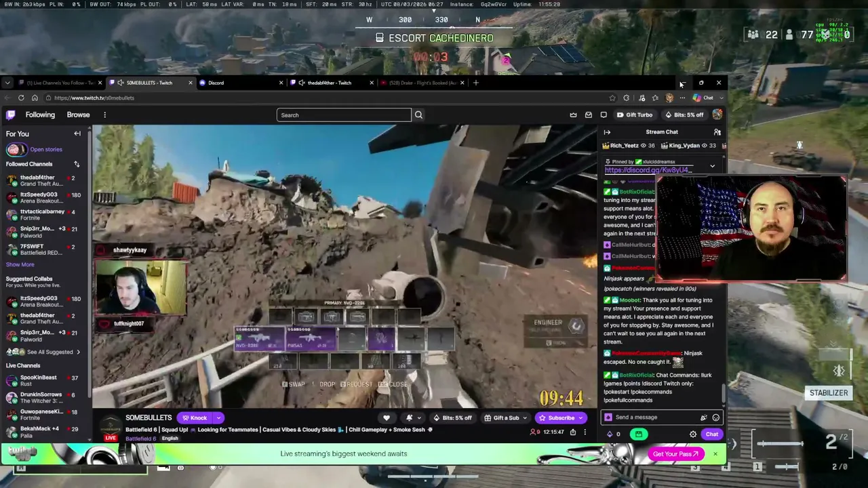
Task: Mute the thedabf4ther tab audio
Action: pos(302,83)
